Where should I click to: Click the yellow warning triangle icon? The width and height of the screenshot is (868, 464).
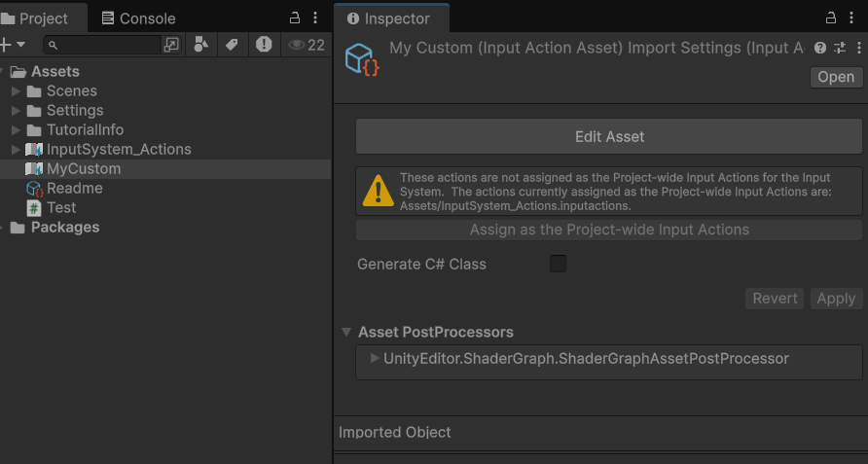(x=379, y=191)
